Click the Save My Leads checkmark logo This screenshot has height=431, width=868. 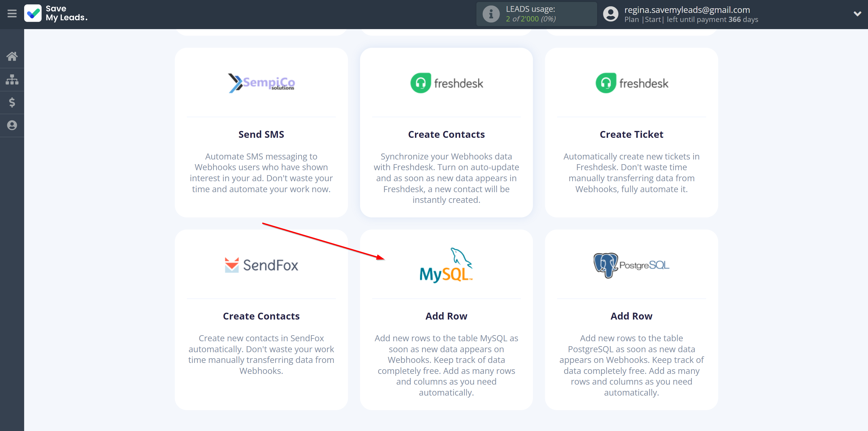(x=33, y=13)
